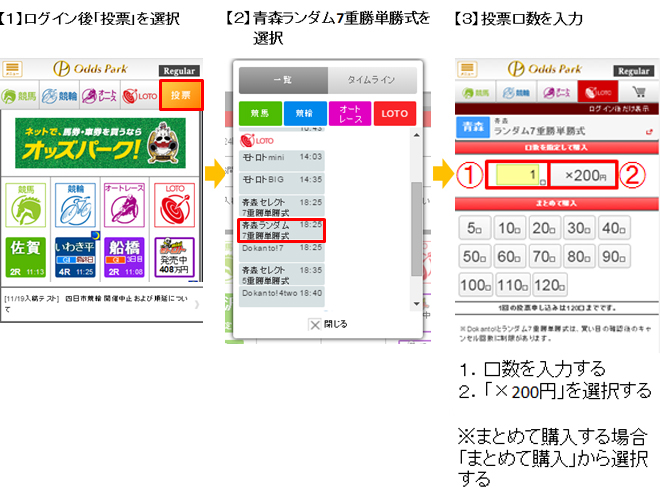Image resolution: width=660 pixels, height=500 pixels.
Task: Select モトロト BIG 14:35 entry
Action: click(282, 182)
